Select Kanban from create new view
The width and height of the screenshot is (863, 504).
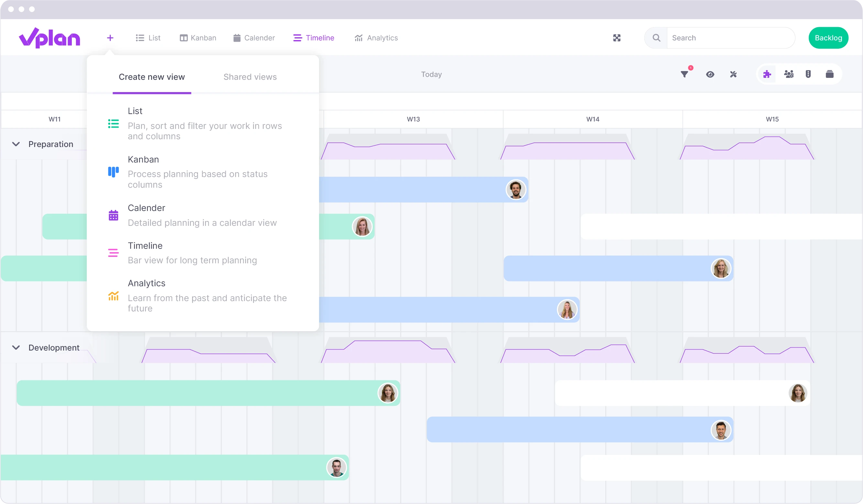coord(143,160)
